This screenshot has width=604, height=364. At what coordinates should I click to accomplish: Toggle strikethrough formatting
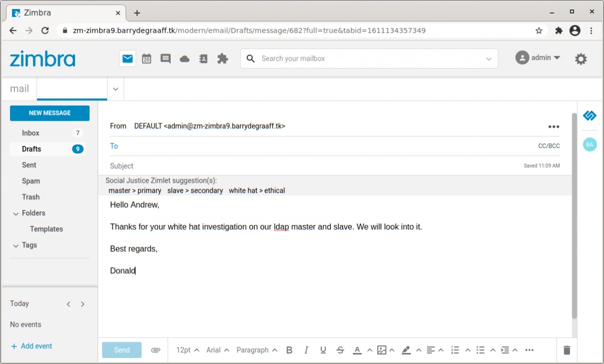tap(340, 350)
